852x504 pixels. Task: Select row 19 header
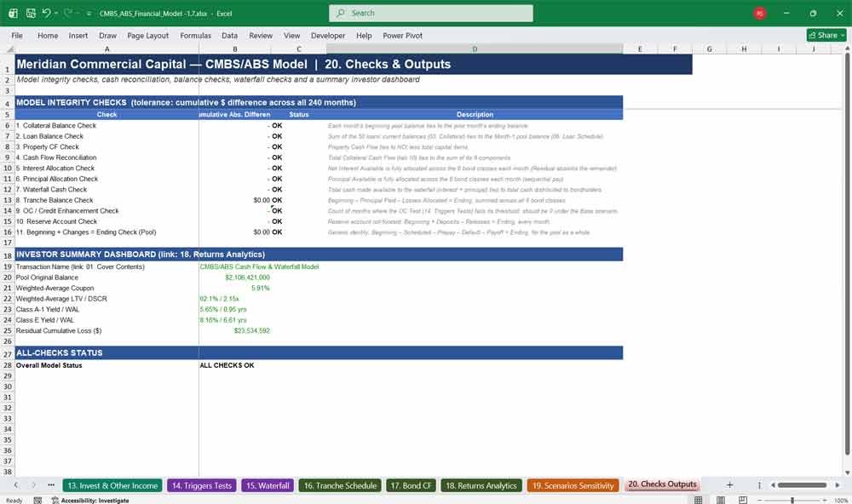click(7, 266)
